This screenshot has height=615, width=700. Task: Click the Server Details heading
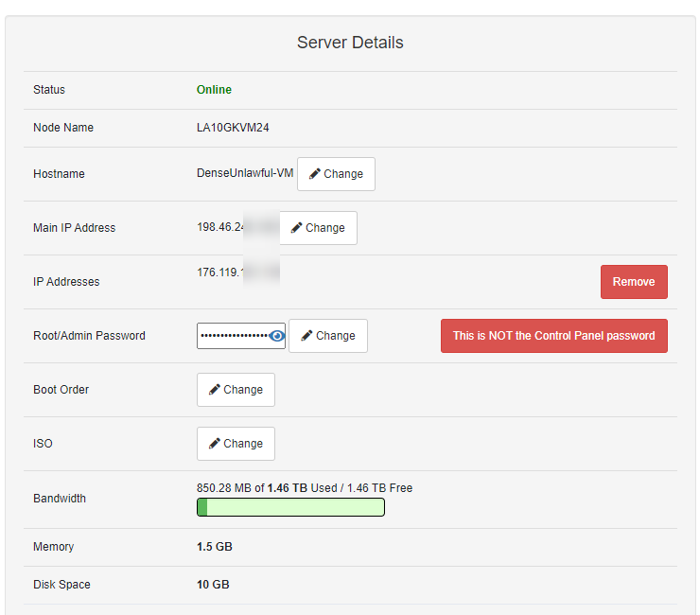coord(350,43)
